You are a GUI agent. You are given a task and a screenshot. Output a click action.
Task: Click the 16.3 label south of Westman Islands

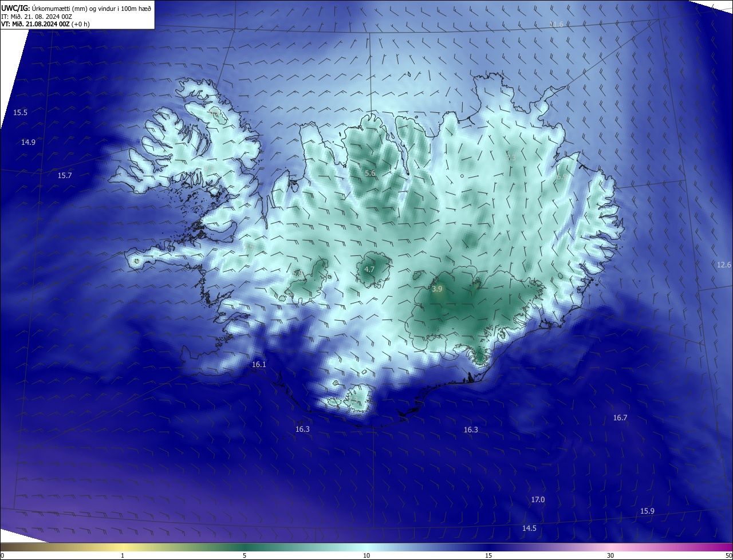[302, 429]
